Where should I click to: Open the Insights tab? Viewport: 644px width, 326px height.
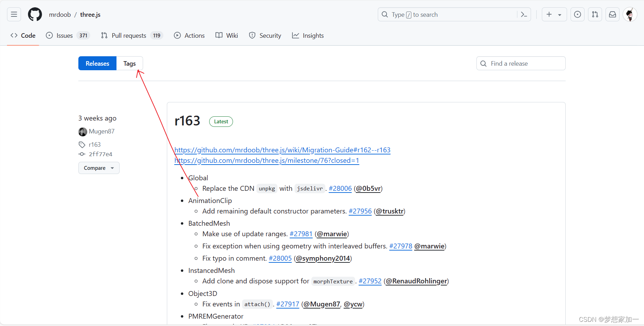(x=308, y=35)
